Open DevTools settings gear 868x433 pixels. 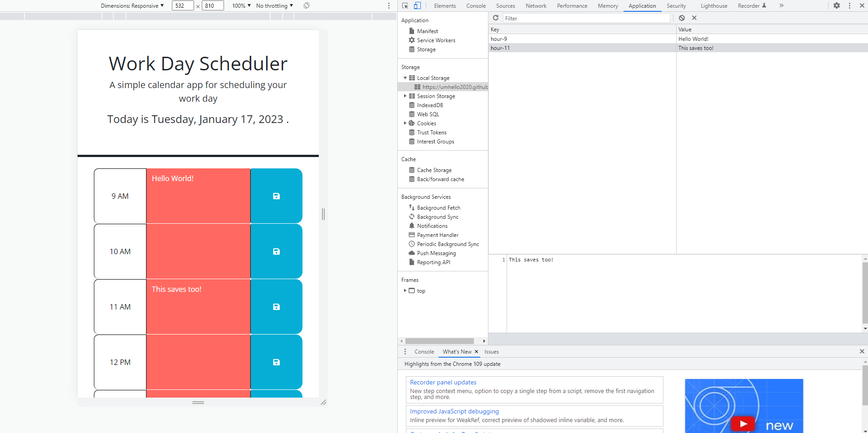[x=837, y=5]
